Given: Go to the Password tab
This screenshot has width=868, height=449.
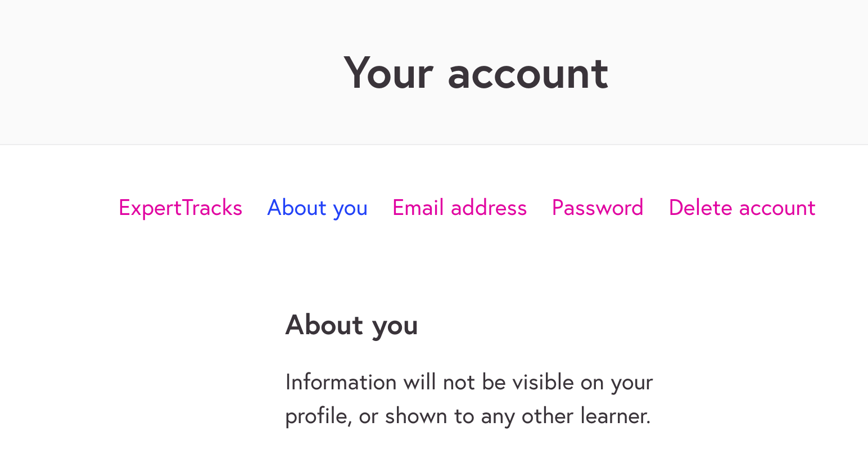Looking at the screenshot, I should pos(598,208).
